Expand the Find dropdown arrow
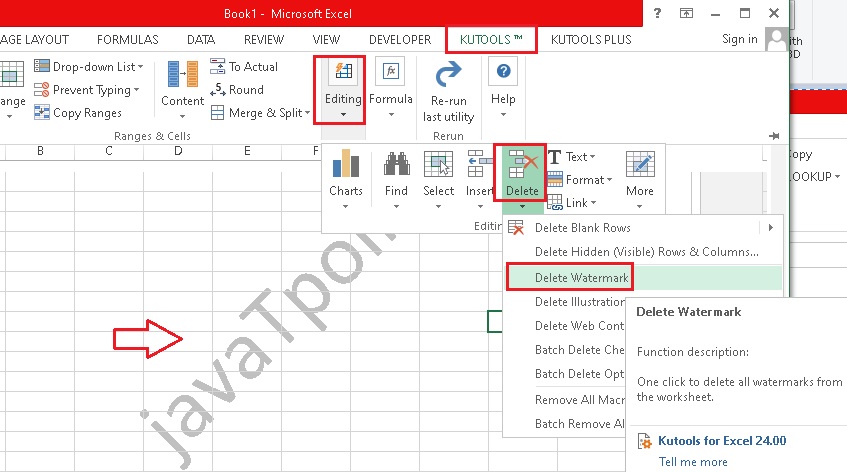 (x=396, y=206)
